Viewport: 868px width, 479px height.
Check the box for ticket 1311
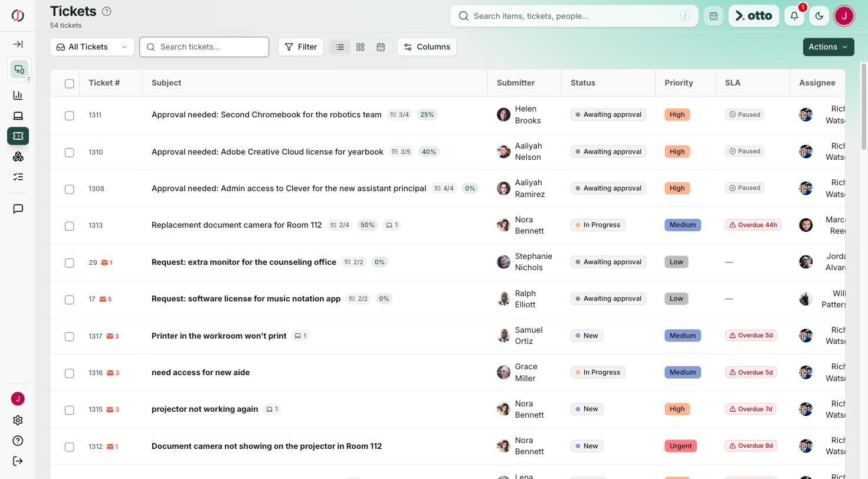(69, 116)
